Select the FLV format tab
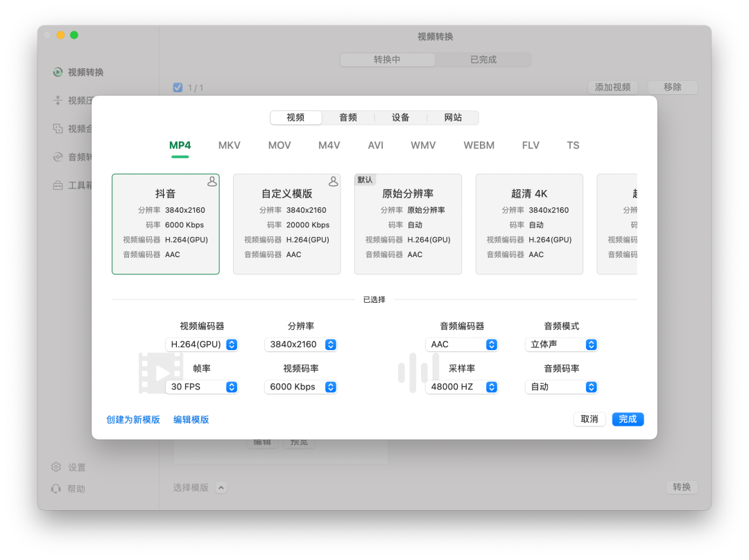The image size is (749, 560). [531, 145]
